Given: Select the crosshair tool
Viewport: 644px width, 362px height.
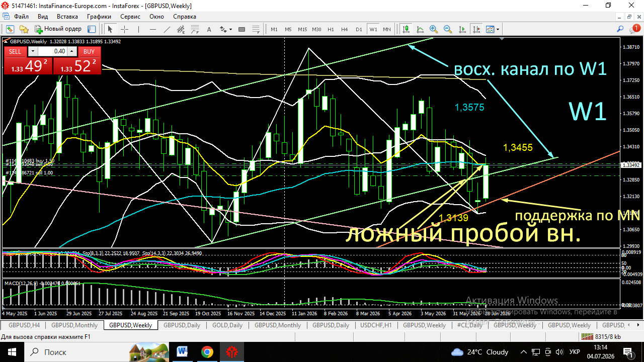Looking at the screenshot, I should pos(124,29).
